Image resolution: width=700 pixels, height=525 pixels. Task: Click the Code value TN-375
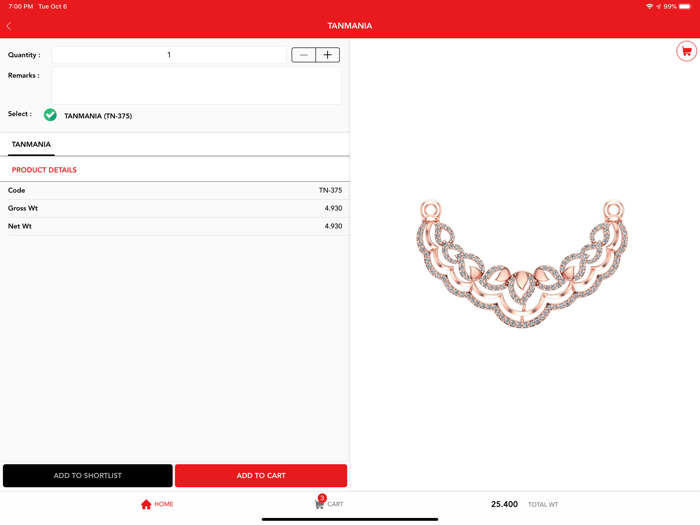point(330,190)
